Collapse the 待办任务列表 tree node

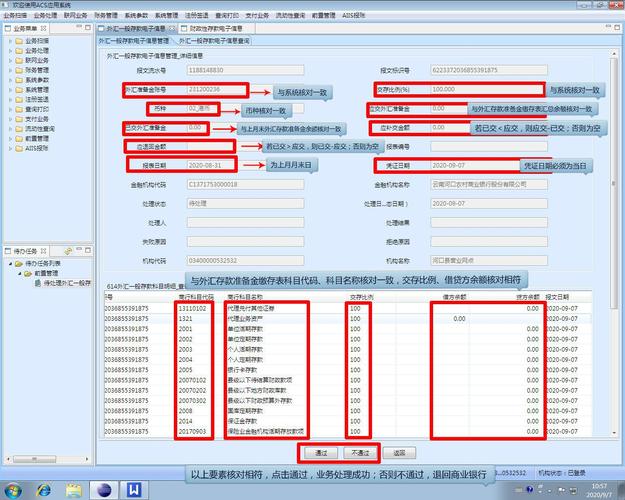point(10,264)
